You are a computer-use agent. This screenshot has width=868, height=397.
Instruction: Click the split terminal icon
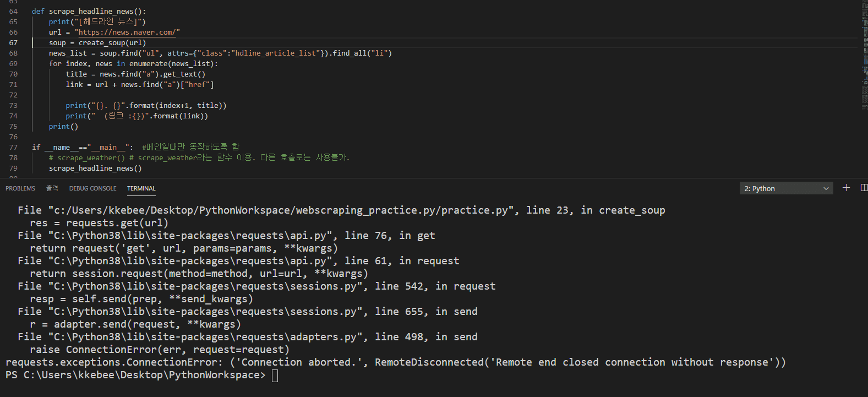pyautogui.click(x=864, y=188)
